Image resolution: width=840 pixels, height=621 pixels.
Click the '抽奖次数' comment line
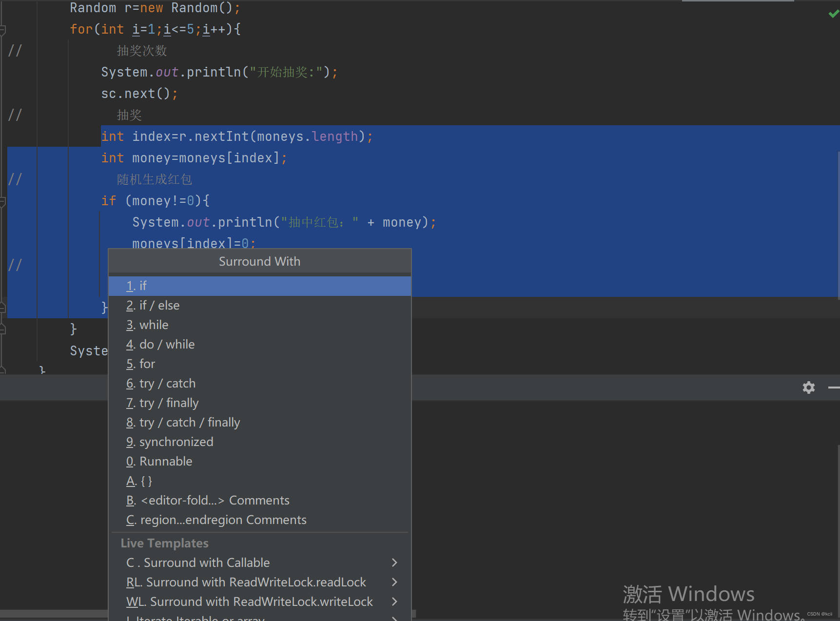click(x=142, y=51)
